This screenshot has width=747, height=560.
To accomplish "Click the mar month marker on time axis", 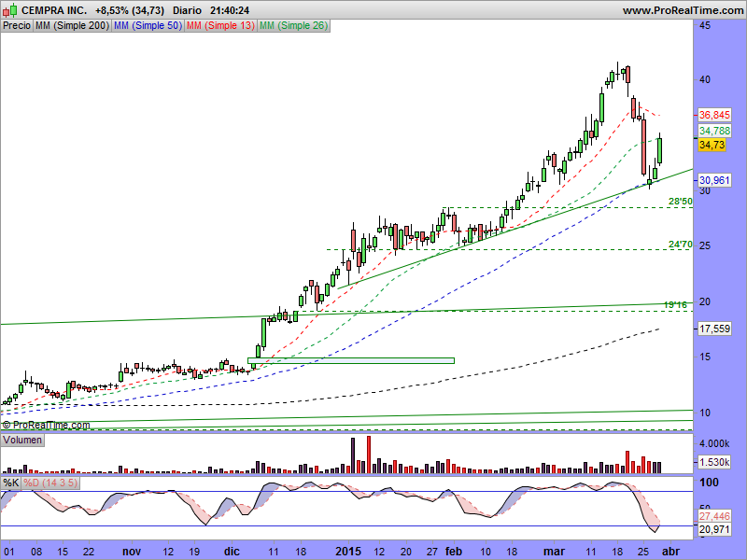I will click(x=554, y=552).
